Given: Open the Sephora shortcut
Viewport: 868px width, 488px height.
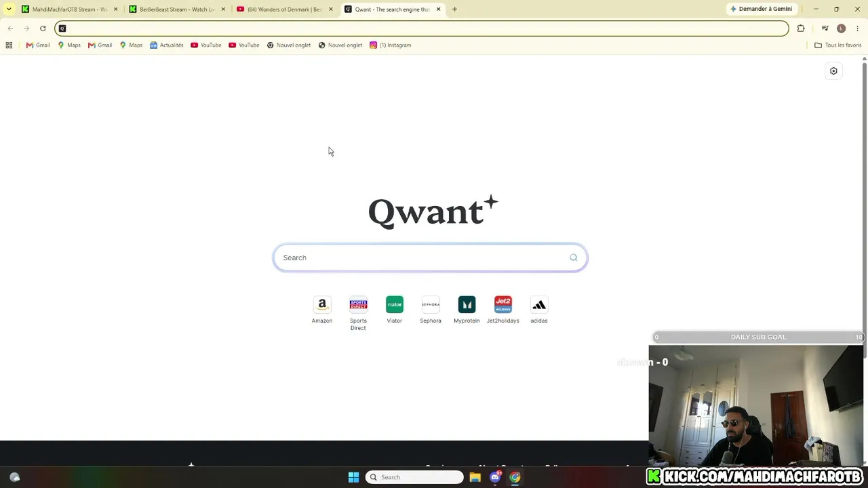Looking at the screenshot, I should 431,310.
